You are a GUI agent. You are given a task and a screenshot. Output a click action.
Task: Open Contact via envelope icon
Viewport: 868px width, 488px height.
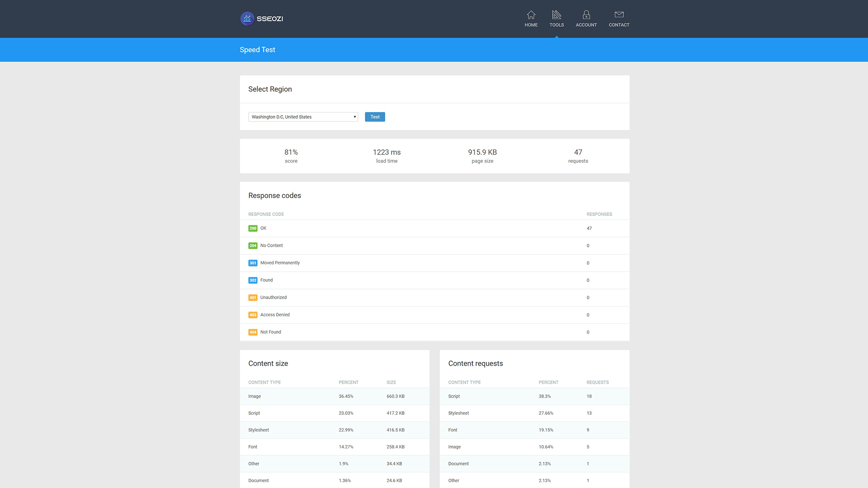point(619,14)
